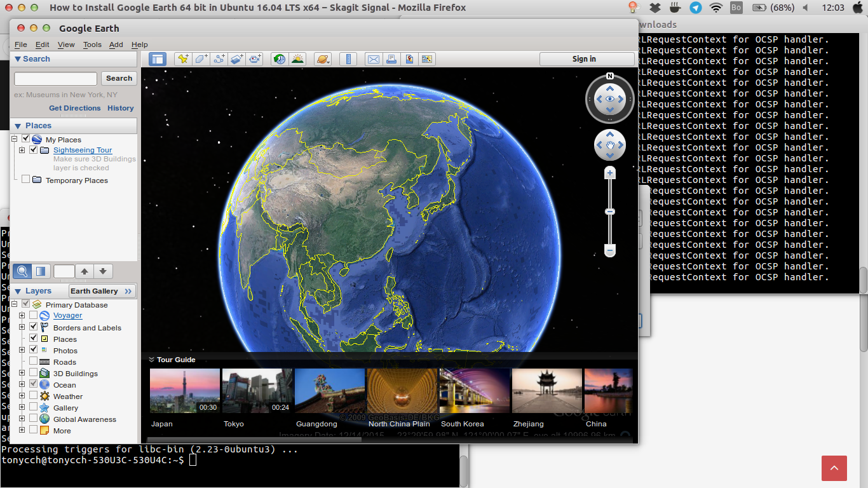Open the Tools menu
This screenshot has width=868, height=488.
click(x=92, y=44)
